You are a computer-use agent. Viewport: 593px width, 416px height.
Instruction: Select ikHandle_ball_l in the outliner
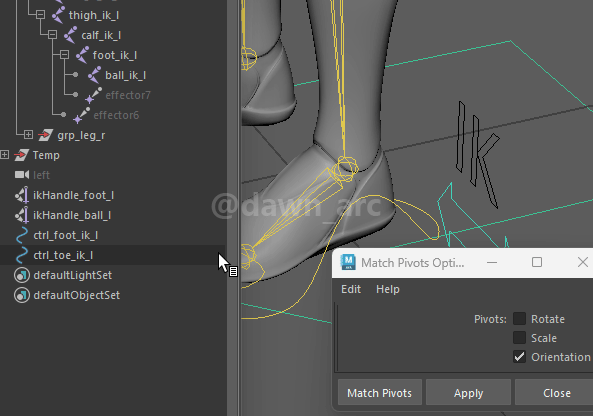coord(72,215)
